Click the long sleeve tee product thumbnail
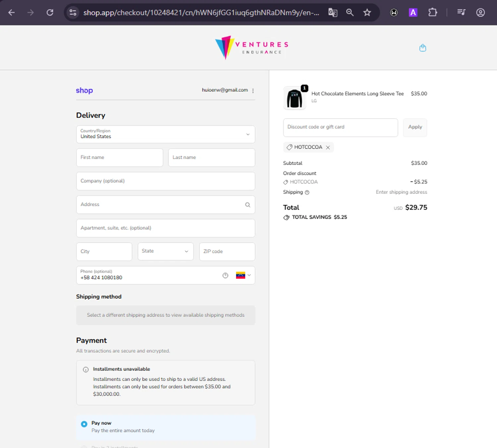 pyautogui.click(x=295, y=98)
